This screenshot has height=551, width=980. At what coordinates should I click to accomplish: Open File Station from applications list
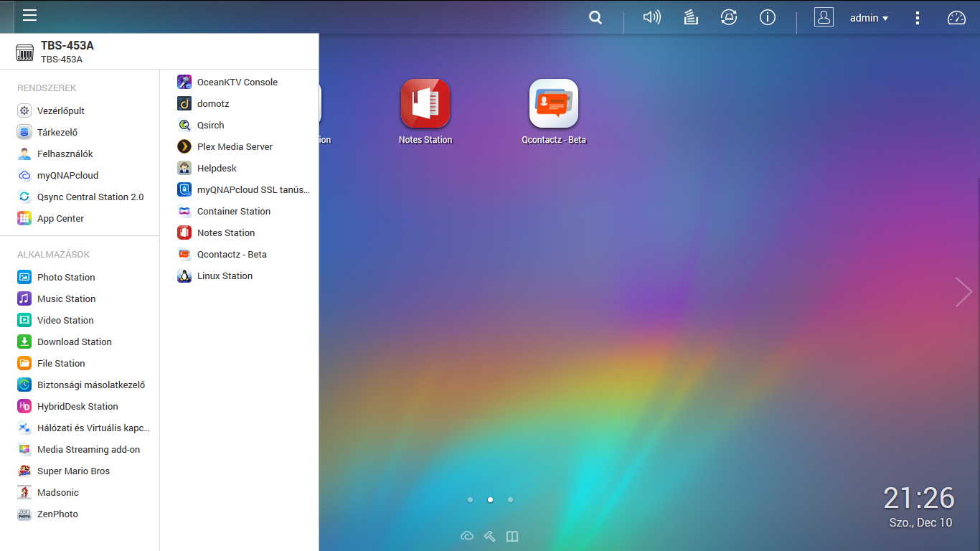tap(61, 363)
